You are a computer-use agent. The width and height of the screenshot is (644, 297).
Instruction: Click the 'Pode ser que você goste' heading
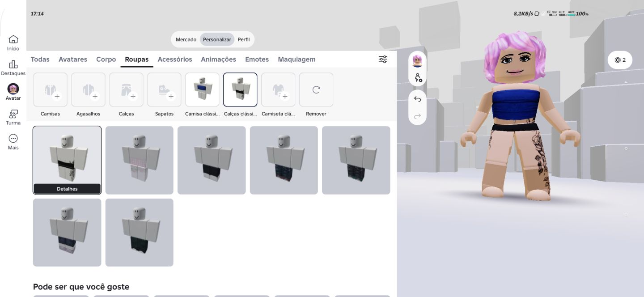[x=81, y=287]
